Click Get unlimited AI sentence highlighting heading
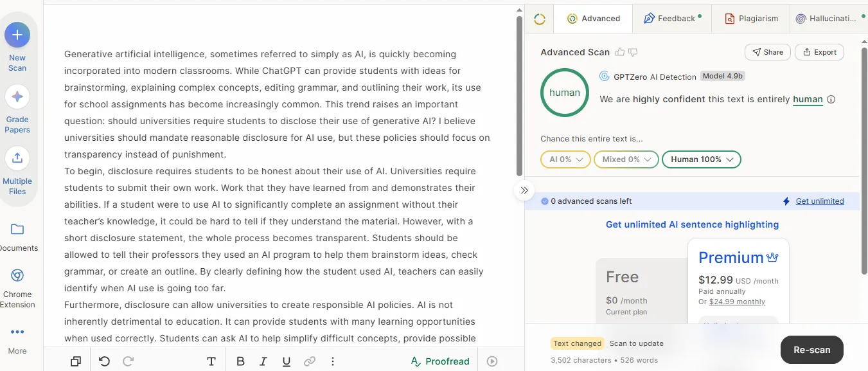 click(692, 224)
